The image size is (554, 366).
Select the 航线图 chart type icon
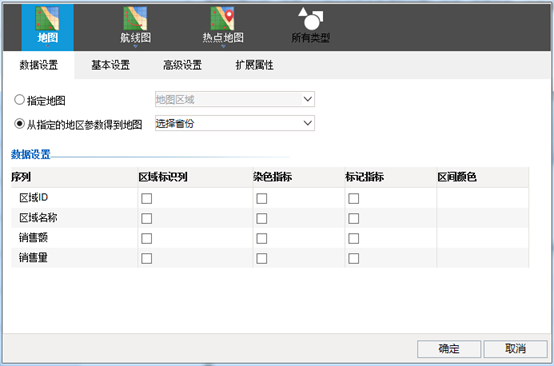click(135, 18)
